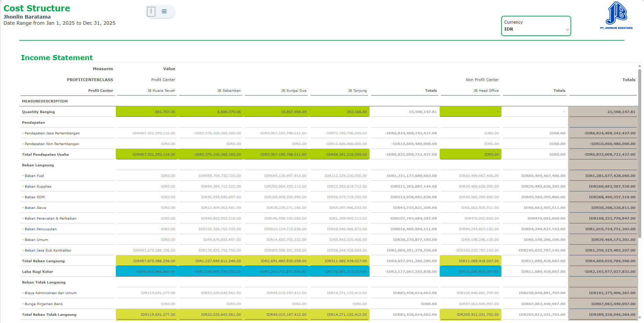Select the Beban SDM row label

(33, 197)
